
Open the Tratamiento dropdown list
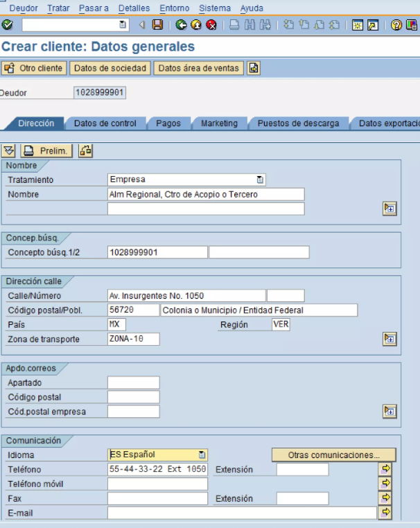260,179
